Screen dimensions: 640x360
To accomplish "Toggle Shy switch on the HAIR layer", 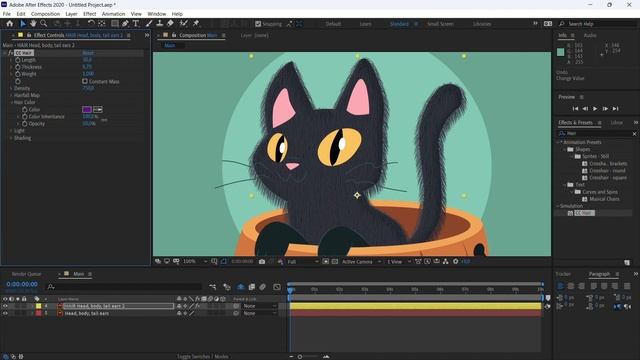I will (x=179, y=306).
